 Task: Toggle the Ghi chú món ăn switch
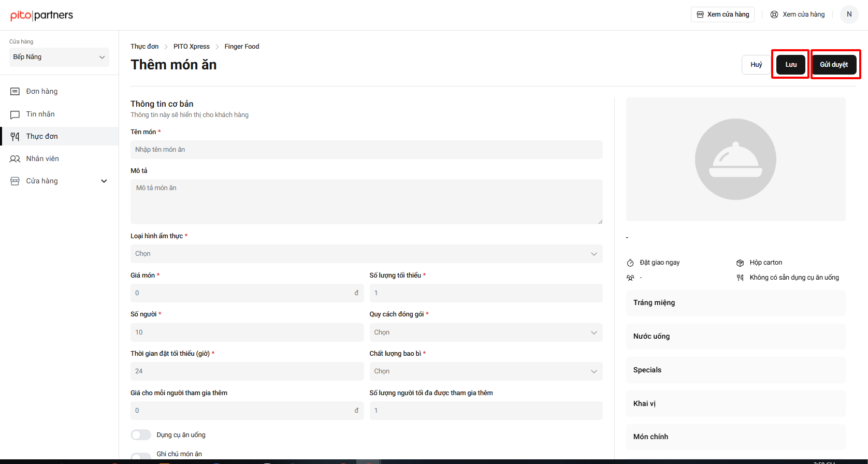click(x=141, y=456)
